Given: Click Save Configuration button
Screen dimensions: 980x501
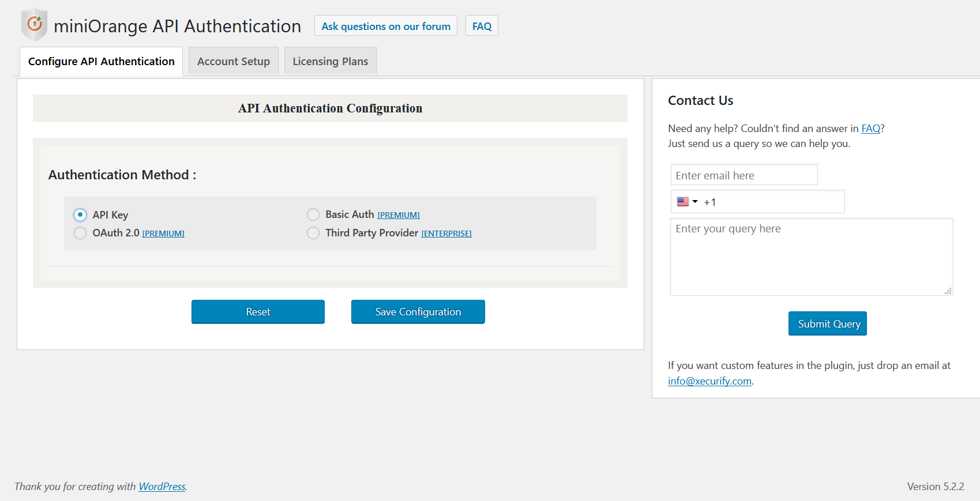Looking at the screenshot, I should pyautogui.click(x=418, y=312).
